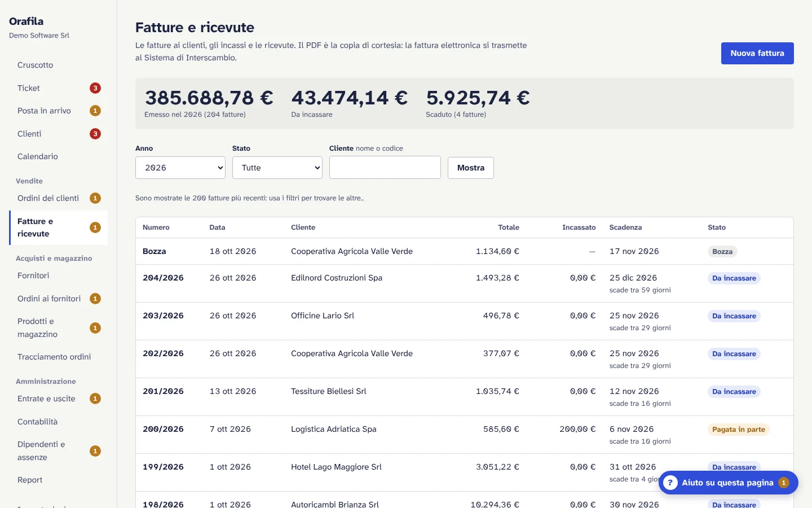Viewport: 812px width, 508px height.
Task: Click client Tessiture Biellesi Srl
Action: coord(329,391)
